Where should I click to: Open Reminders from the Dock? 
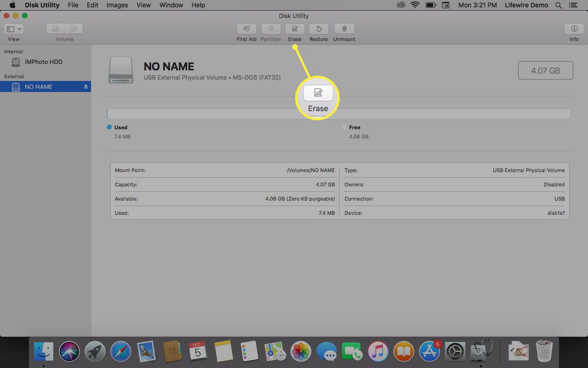249,352
